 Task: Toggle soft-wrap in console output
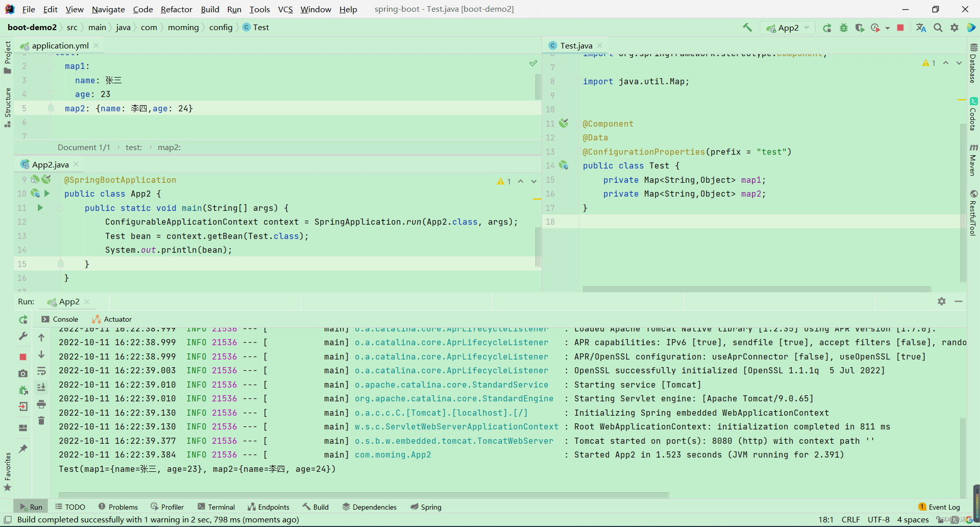click(41, 371)
